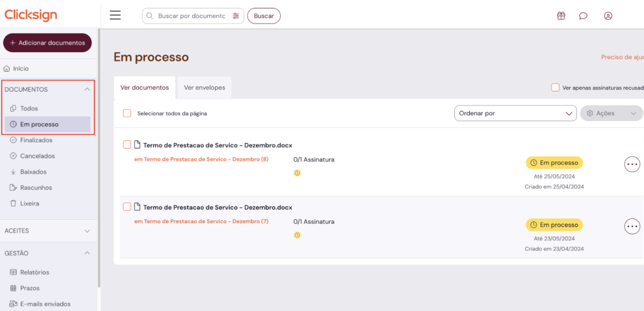This screenshot has width=644, height=311.
Task: Open the user account icon
Action: 608,16
